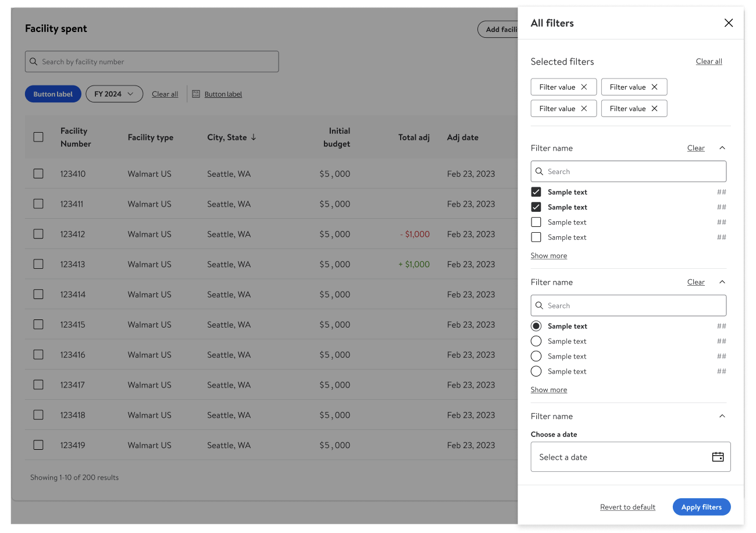The image size is (756, 533).
Task: Click Revert to default link
Action: (627, 507)
